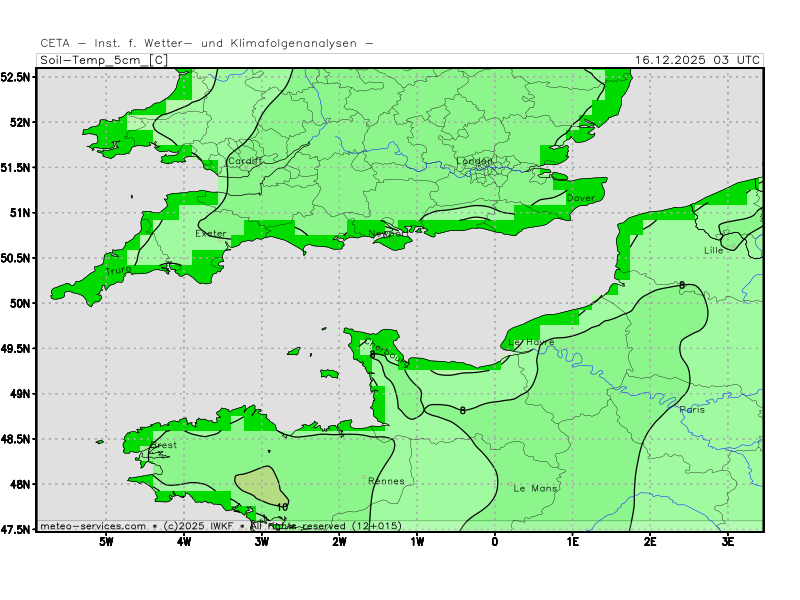Select the Paris label on the map
This screenshot has width=800, height=600.
(x=691, y=410)
